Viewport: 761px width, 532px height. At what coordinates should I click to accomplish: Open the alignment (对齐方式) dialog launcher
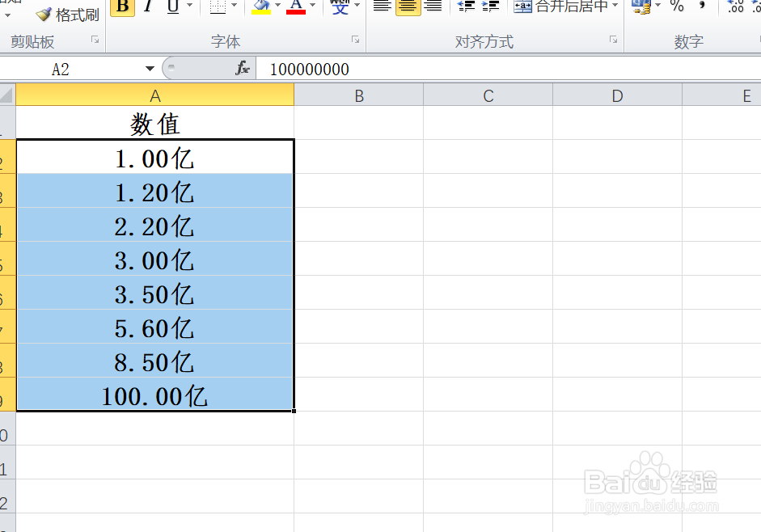pos(614,40)
